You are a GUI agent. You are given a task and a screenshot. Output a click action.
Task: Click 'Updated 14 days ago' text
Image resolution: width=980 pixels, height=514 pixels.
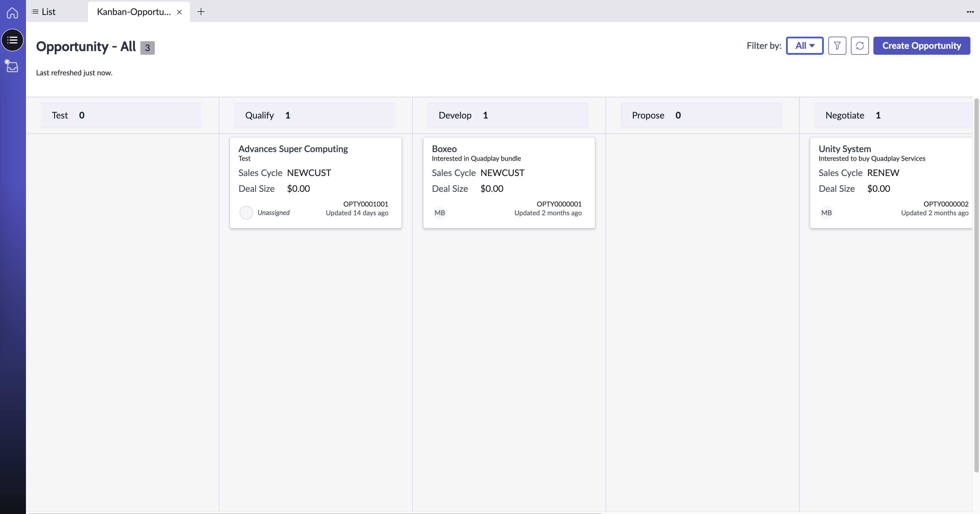click(x=357, y=213)
